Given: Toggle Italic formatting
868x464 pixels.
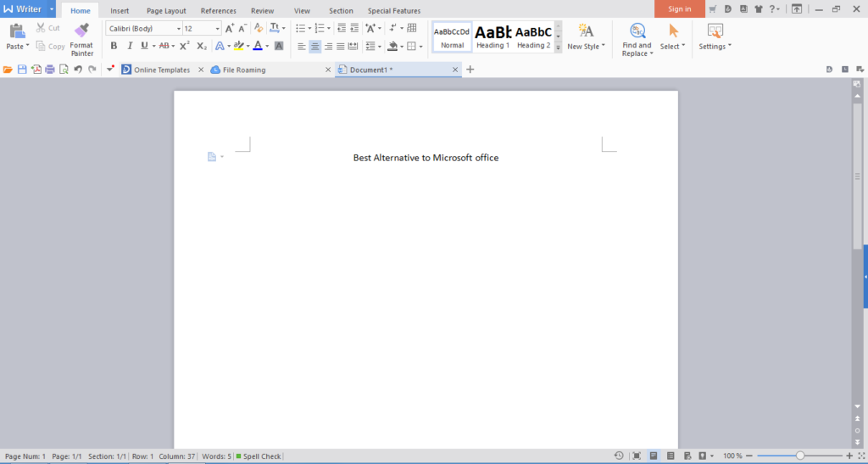Looking at the screenshot, I should pyautogui.click(x=130, y=46).
